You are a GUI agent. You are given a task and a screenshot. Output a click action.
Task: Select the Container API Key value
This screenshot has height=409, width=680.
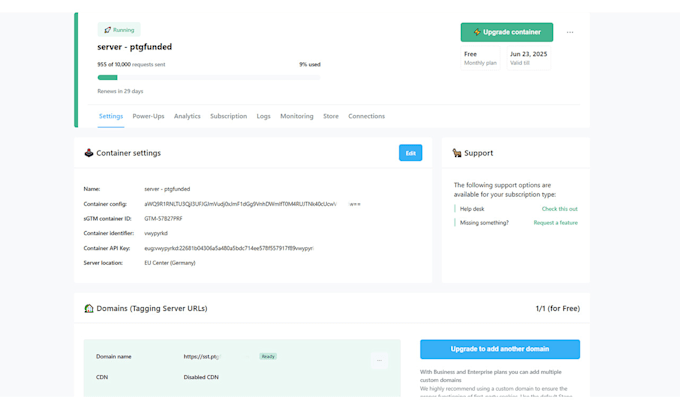tap(229, 248)
